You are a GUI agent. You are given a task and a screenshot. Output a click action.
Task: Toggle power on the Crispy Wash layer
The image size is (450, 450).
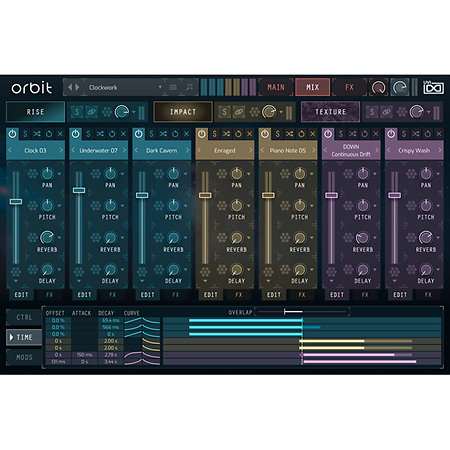pos(391,134)
